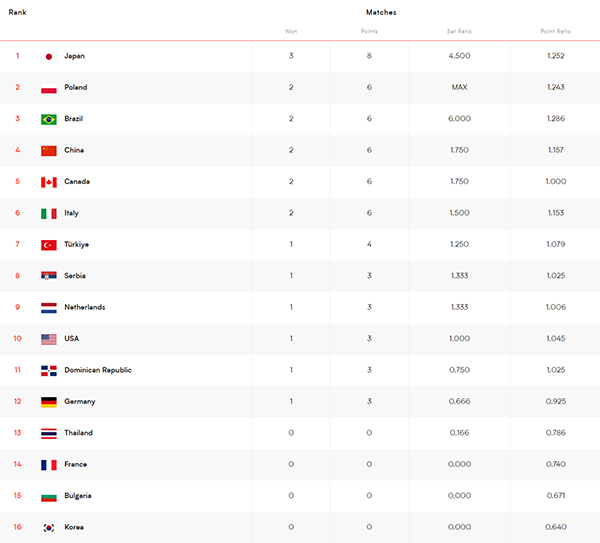Open the Italy team link

click(71, 213)
